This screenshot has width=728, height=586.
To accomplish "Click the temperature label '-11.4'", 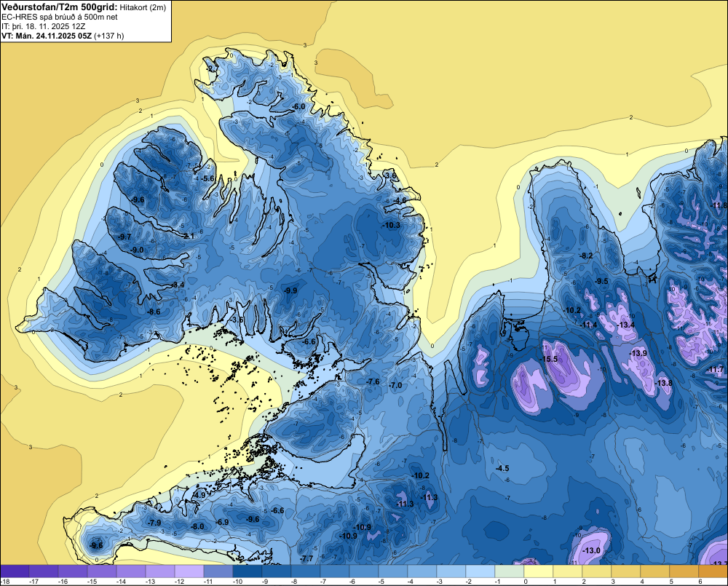I will [590, 325].
